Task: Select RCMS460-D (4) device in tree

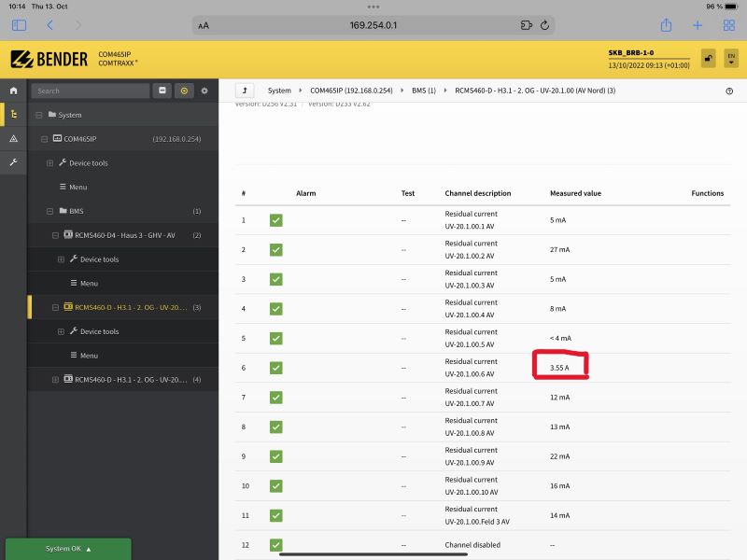Action: coord(125,380)
